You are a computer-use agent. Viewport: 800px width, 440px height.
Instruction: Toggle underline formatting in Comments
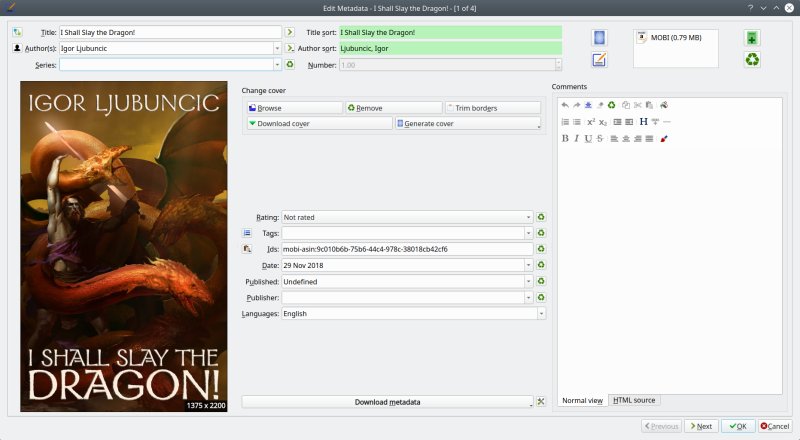point(588,138)
